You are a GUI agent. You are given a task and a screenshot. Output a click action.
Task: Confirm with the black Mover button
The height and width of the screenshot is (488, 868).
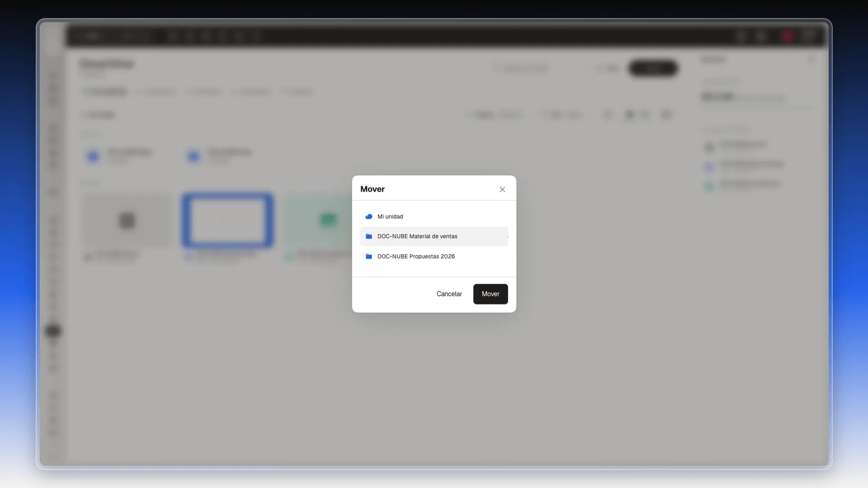click(491, 294)
